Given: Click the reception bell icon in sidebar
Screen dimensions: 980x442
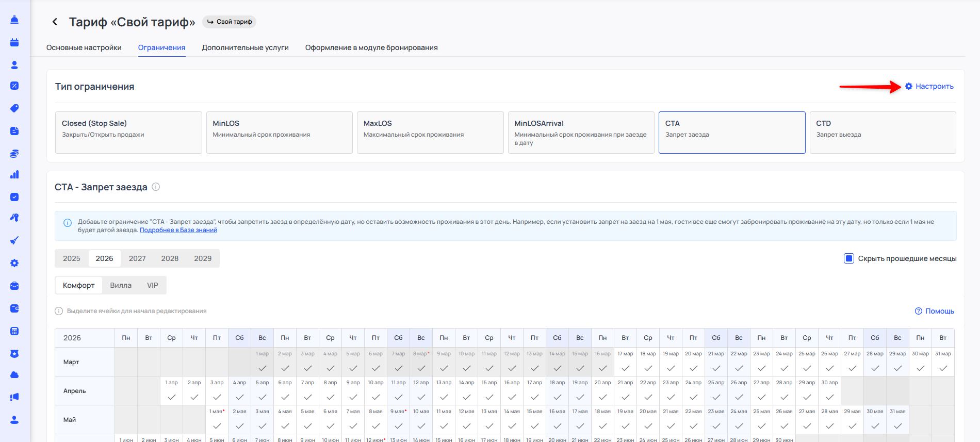Looking at the screenshot, I should point(14,20).
